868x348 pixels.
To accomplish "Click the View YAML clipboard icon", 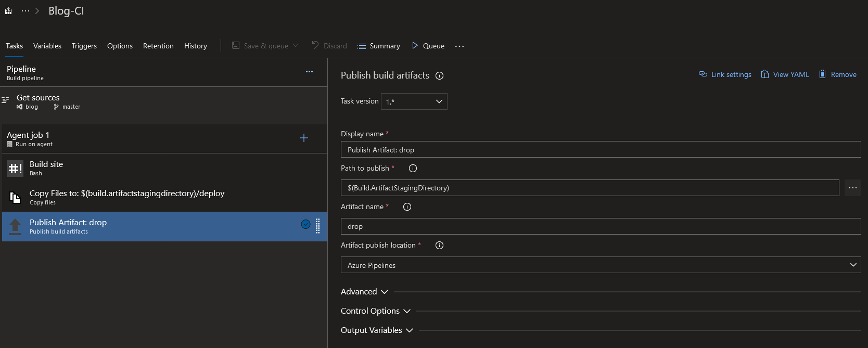I will 765,74.
